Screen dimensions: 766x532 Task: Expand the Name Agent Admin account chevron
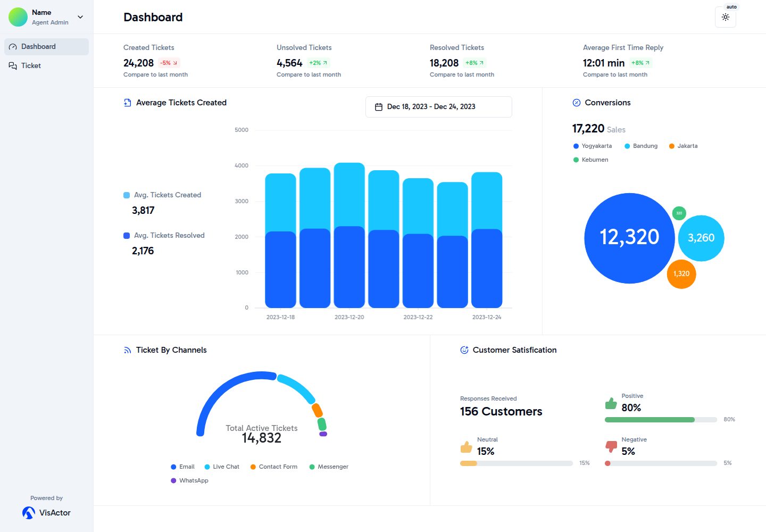point(80,17)
